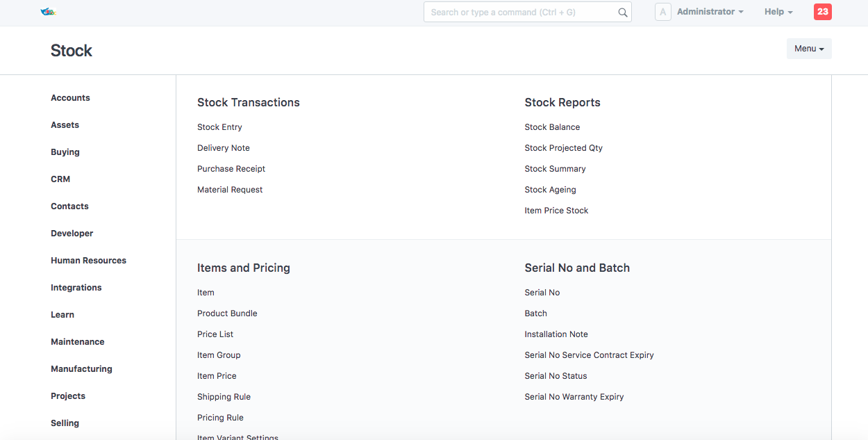View the Stock Balance report
Image resolution: width=868 pixels, height=440 pixels.
pos(552,127)
